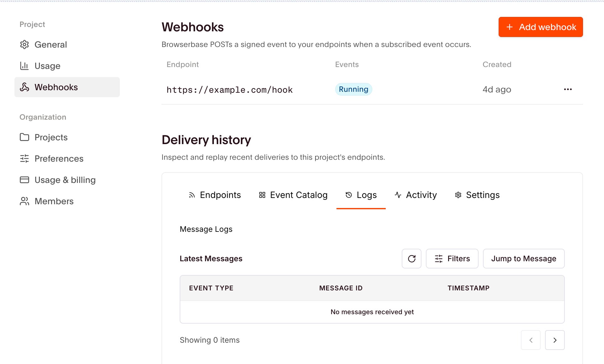Image resolution: width=604 pixels, height=364 pixels.
Task: Click the 4d ago created value
Action: pos(497,90)
